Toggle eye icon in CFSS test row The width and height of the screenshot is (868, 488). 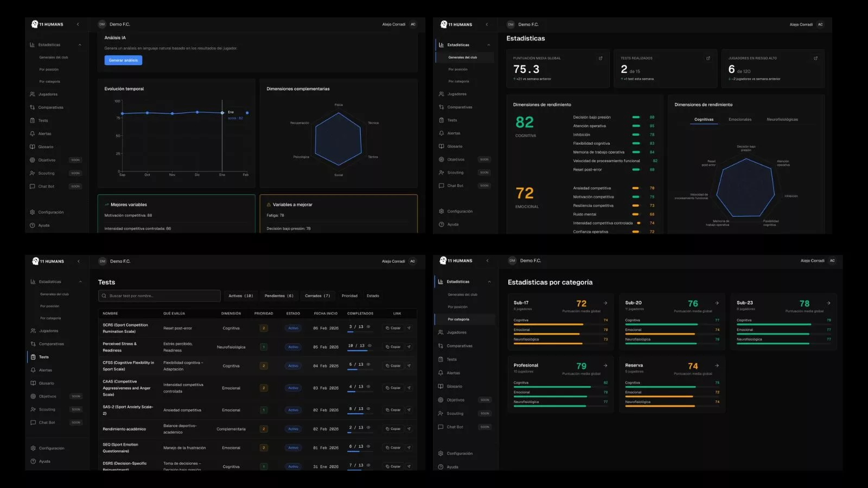pos(368,364)
